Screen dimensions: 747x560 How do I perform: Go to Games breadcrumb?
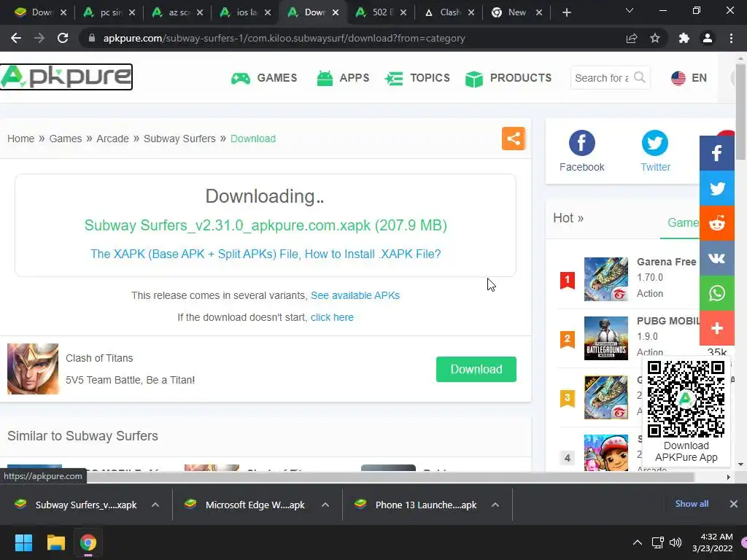[x=65, y=139]
